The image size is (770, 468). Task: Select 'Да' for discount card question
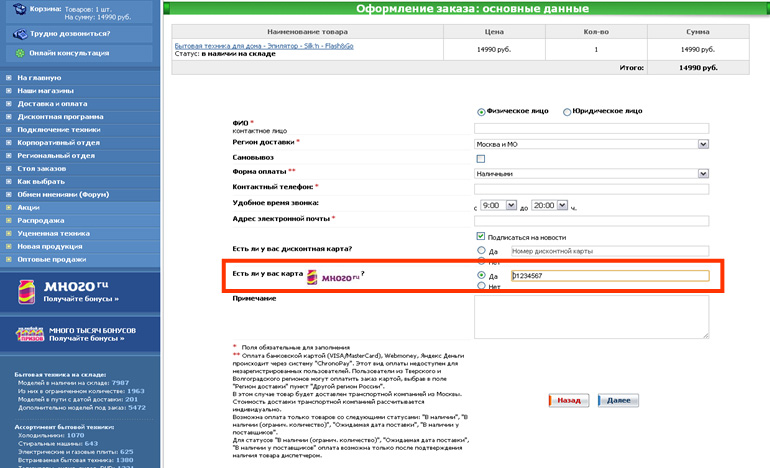point(481,250)
